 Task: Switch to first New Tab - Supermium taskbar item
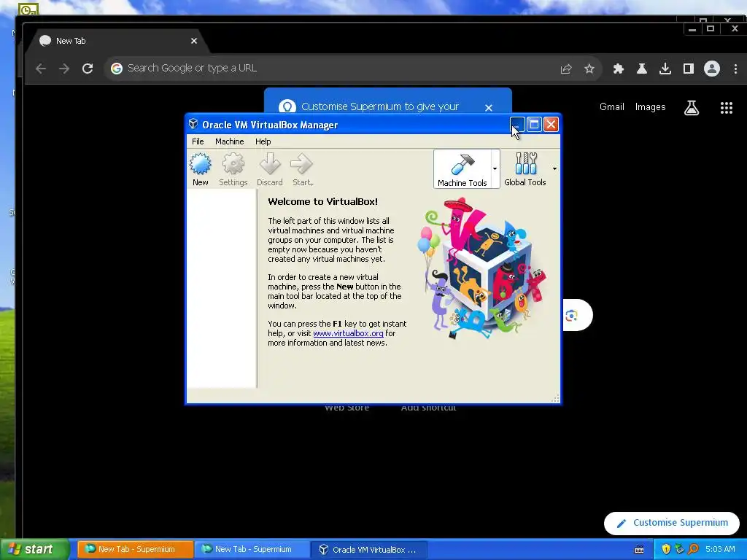pos(135,550)
